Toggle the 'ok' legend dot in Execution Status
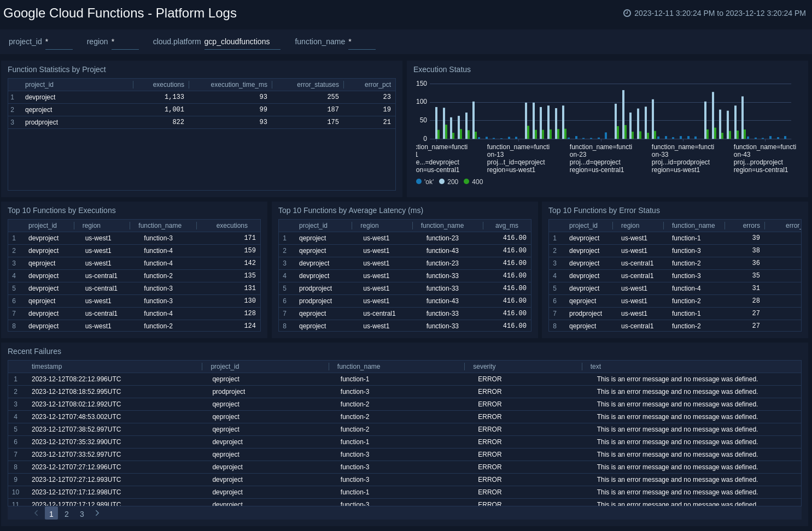This screenshot has width=812, height=531. point(419,181)
